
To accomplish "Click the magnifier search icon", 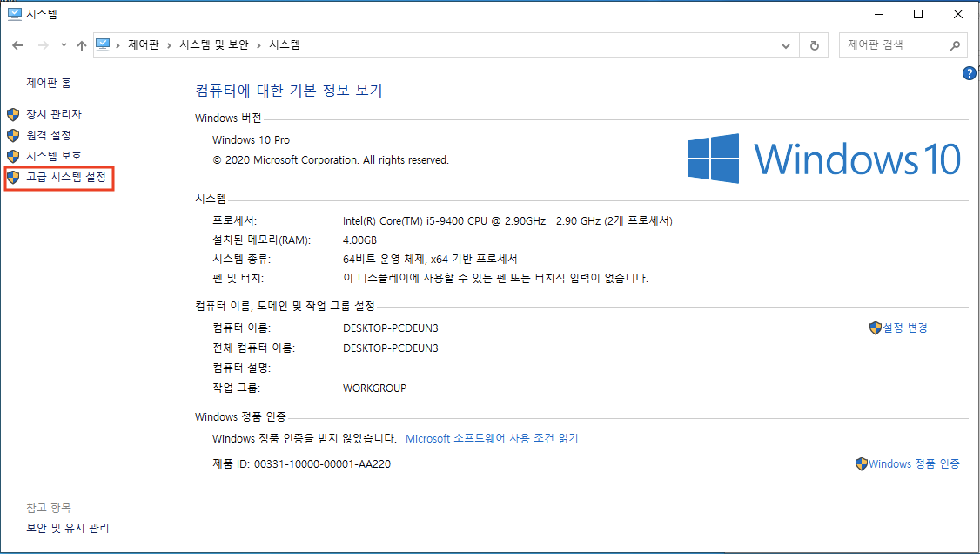I will 955,45.
